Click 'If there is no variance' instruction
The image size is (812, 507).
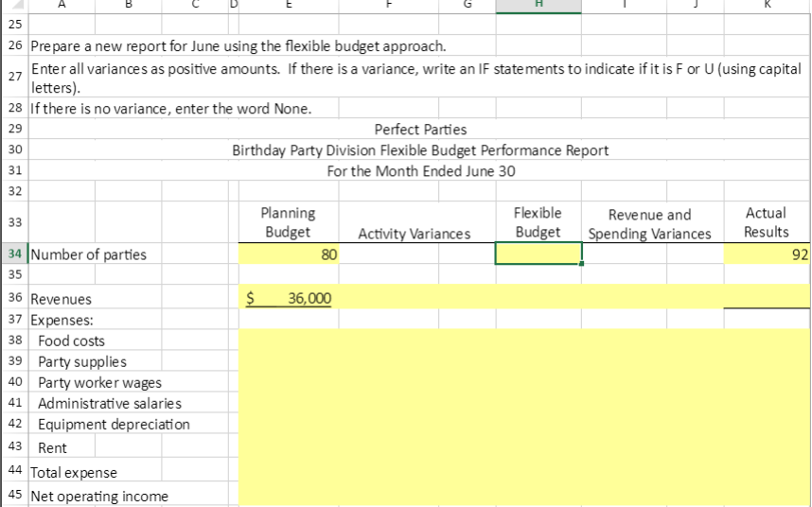pyautogui.click(x=171, y=109)
